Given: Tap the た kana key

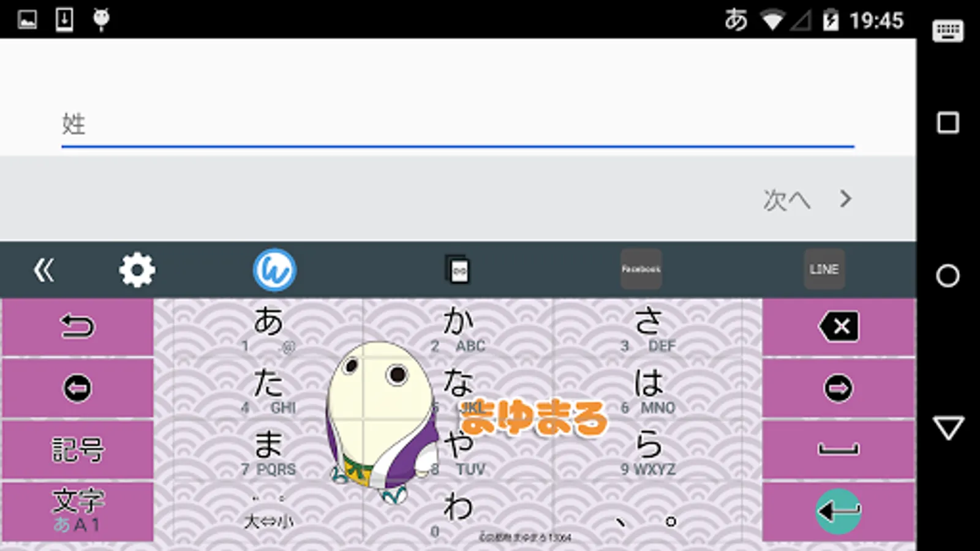Looking at the screenshot, I should click(x=268, y=389).
